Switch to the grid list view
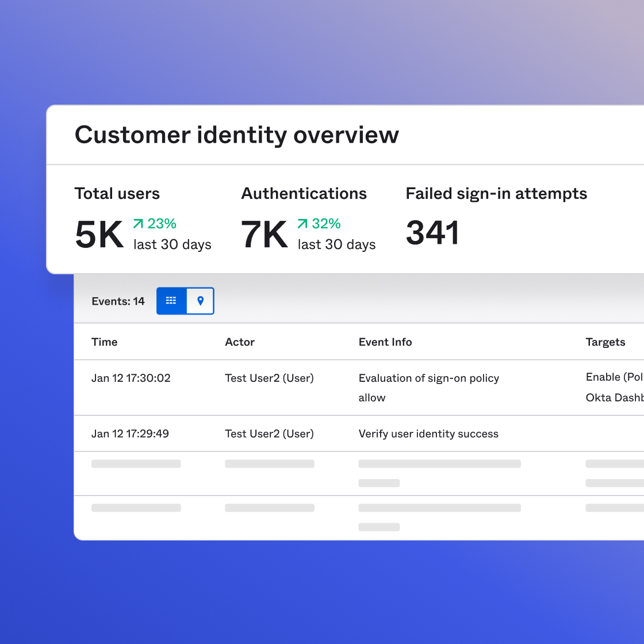 (171, 301)
